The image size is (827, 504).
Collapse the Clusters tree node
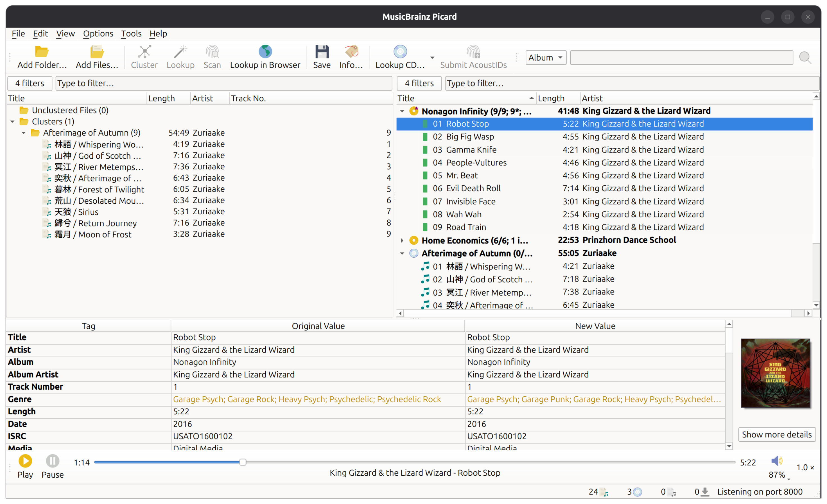tap(12, 121)
